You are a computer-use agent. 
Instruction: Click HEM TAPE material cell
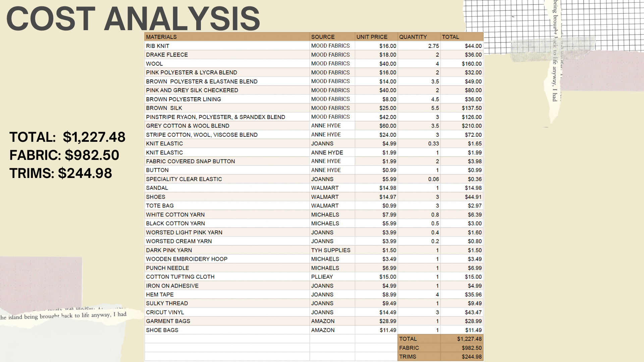227,295
